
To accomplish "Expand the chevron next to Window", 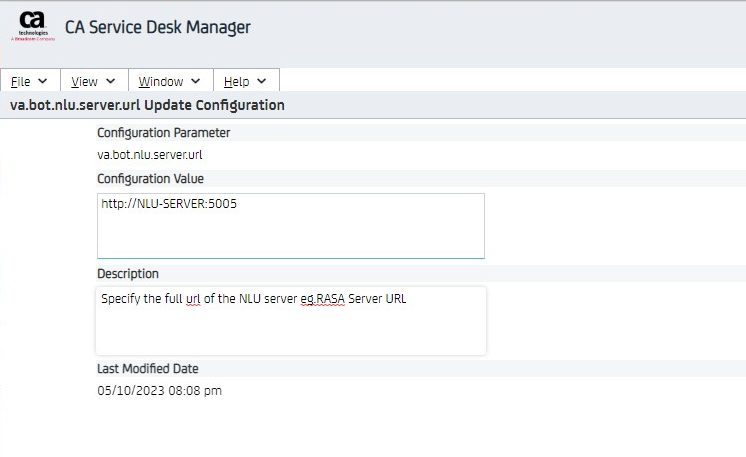I will tap(195, 81).
